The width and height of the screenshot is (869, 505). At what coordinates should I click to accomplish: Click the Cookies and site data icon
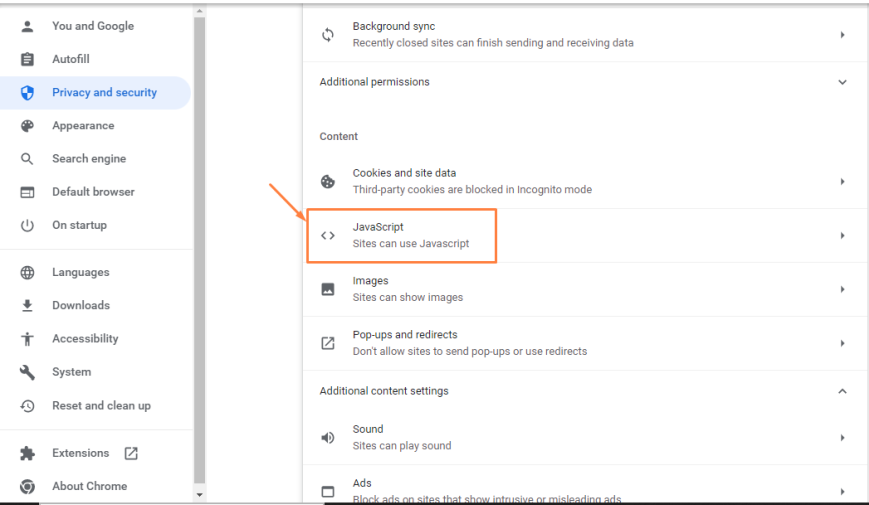pyautogui.click(x=328, y=181)
